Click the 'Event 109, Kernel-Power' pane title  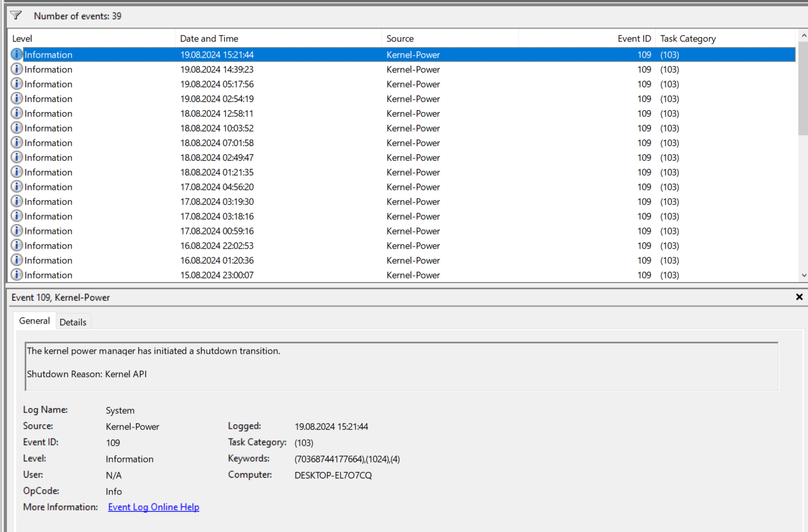click(x=61, y=298)
